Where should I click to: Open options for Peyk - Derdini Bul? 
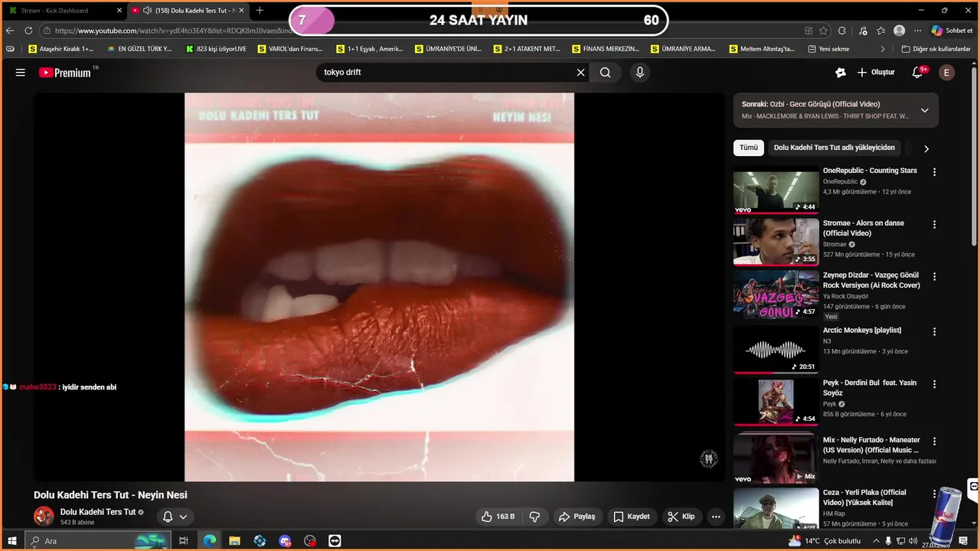tap(934, 383)
